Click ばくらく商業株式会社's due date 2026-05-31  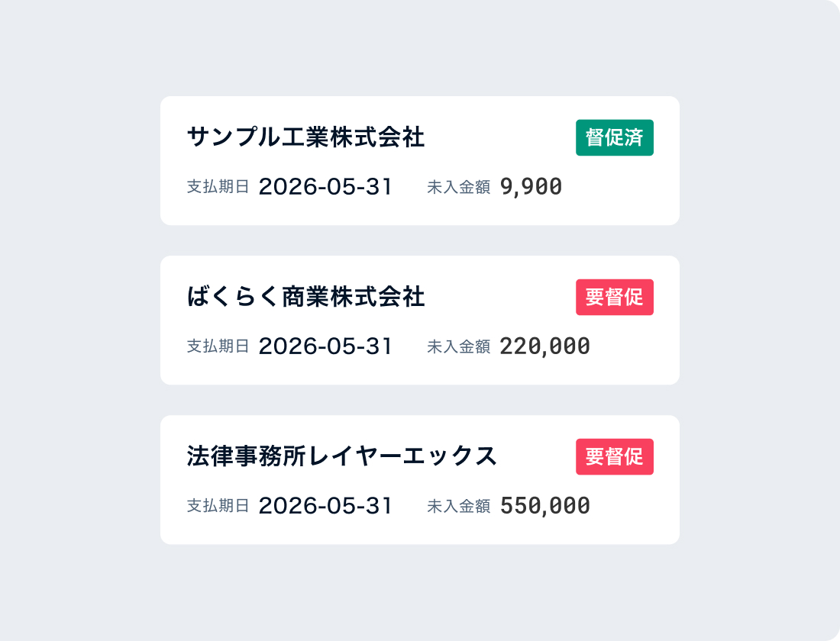(325, 346)
